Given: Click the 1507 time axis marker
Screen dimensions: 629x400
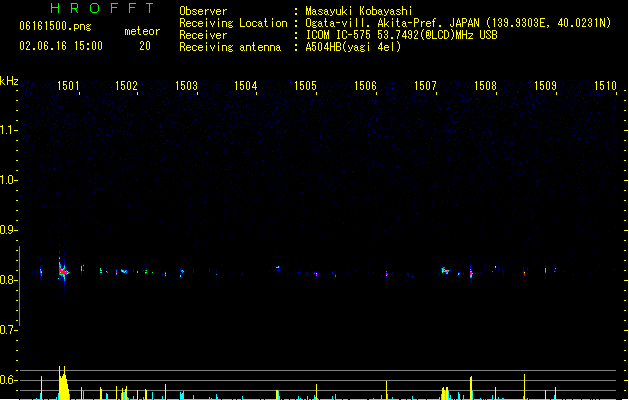Looking at the screenshot, I should point(425,86).
